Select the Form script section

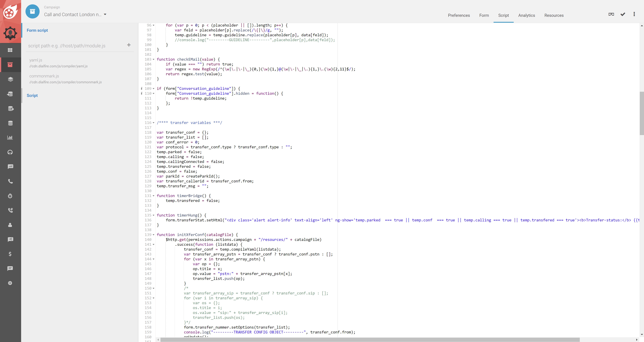[37, 30]
